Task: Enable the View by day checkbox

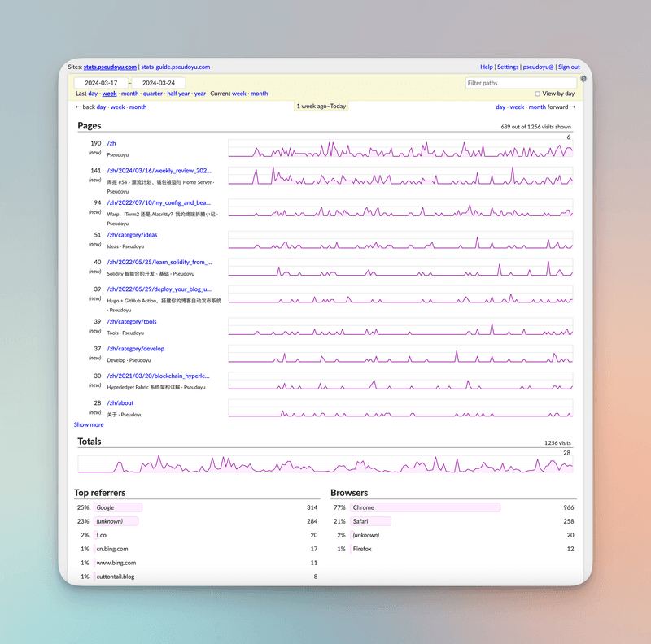Action: pos(537,94)
